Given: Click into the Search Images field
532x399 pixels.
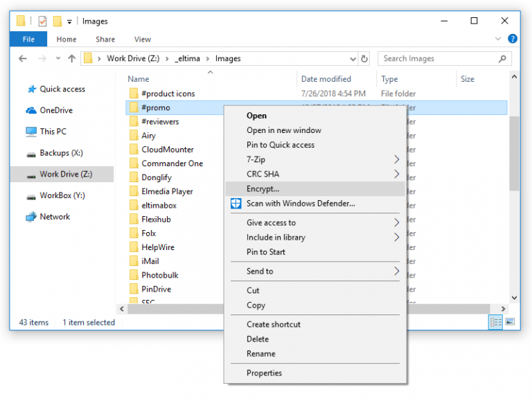Looking at the screenshot, I should pos(445,59).
